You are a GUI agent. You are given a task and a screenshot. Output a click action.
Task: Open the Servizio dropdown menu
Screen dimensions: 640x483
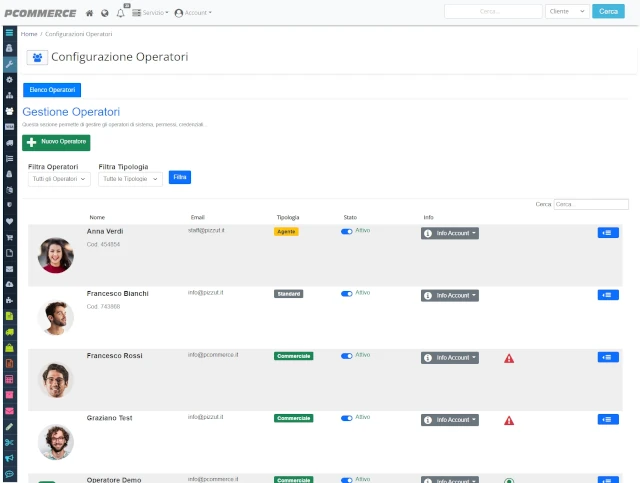point(150,13)
